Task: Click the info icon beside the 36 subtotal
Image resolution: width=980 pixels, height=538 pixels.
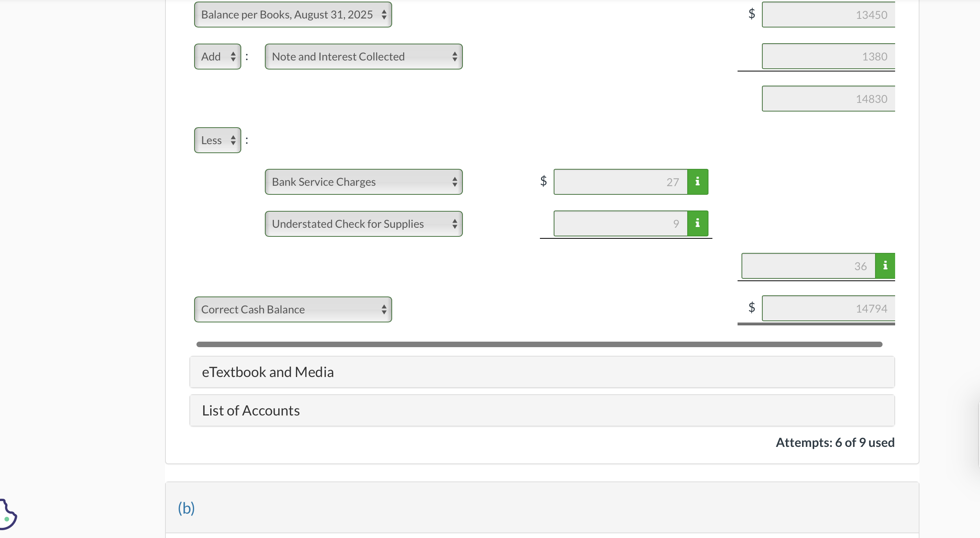Action: [x=885, y=265]
